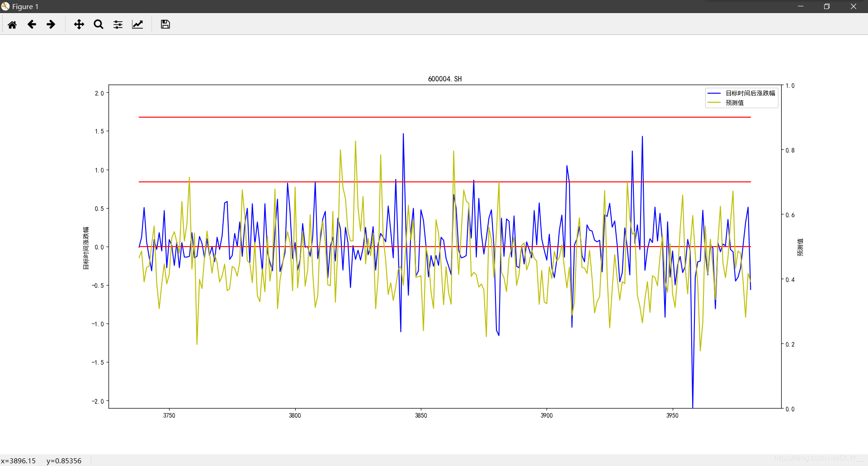The width and height of the screenshot is (868, 466).
Task: Click left axis tick label 2.0
Action: 99,93
